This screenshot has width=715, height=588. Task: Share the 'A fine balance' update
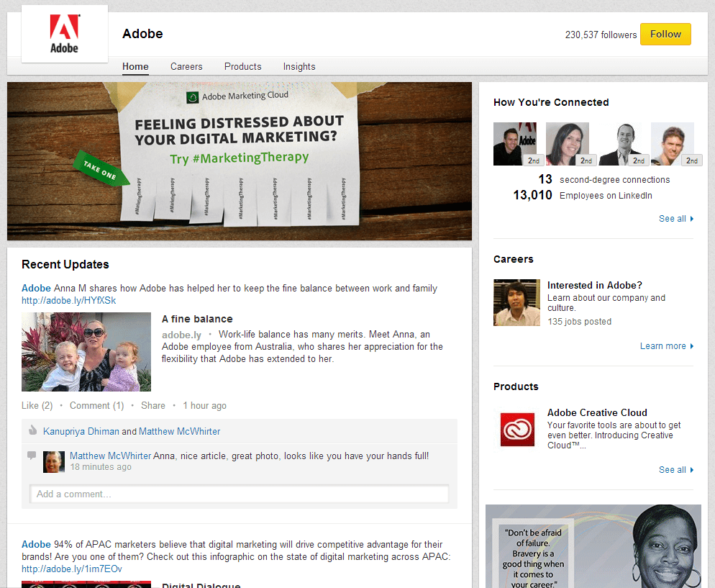coord(152,406)
